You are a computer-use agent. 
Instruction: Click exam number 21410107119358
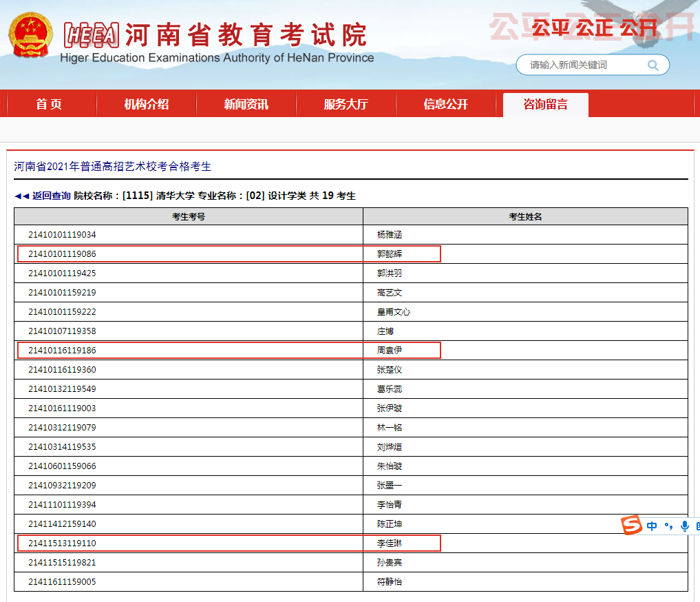(x=62, y=331)
